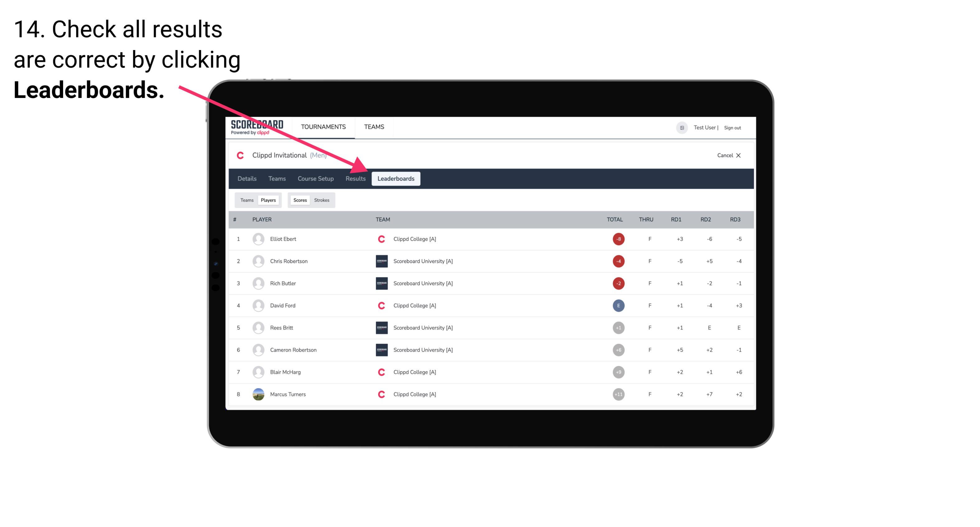This screenshot has height=527, width=980.
Task: Select the Teams filter button
Action: 246,200
